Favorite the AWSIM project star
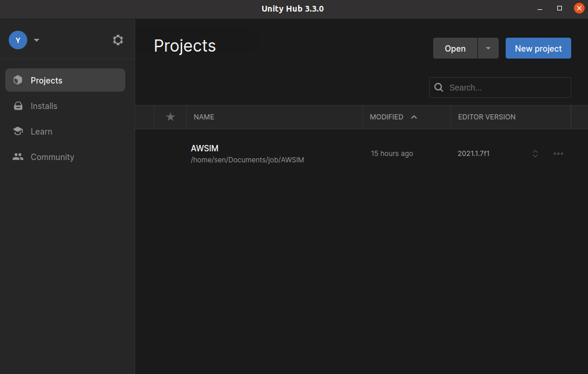Image resolution: width=588 pixels, height=374 pixels. coord(170,153)
